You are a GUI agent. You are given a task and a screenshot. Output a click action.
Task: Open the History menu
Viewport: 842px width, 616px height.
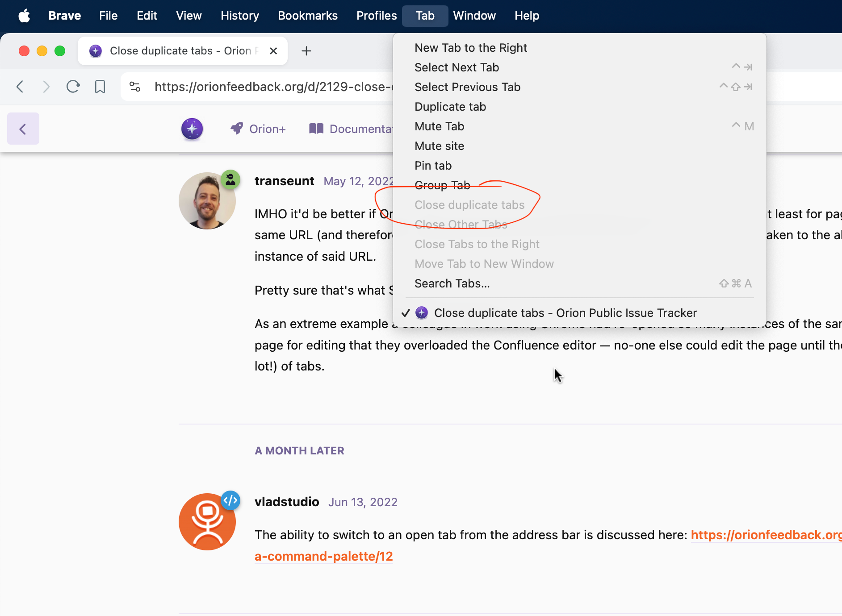[x=239, y=16]
